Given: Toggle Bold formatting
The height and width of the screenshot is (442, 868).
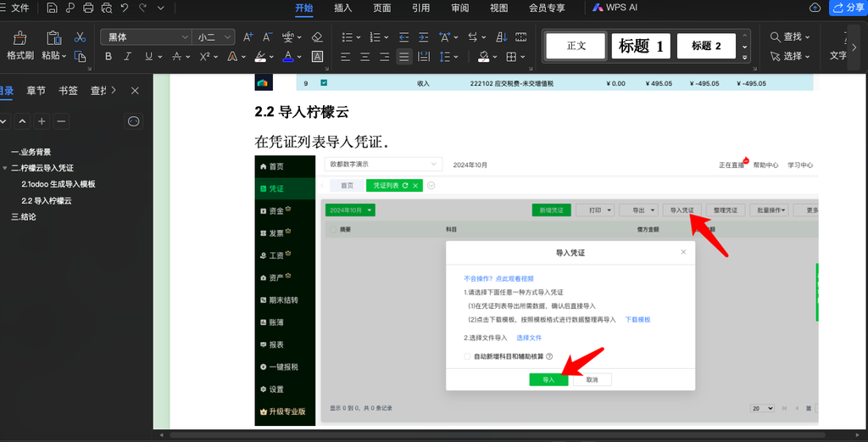Looking at the screenshot, I should (x=108, y=57).
